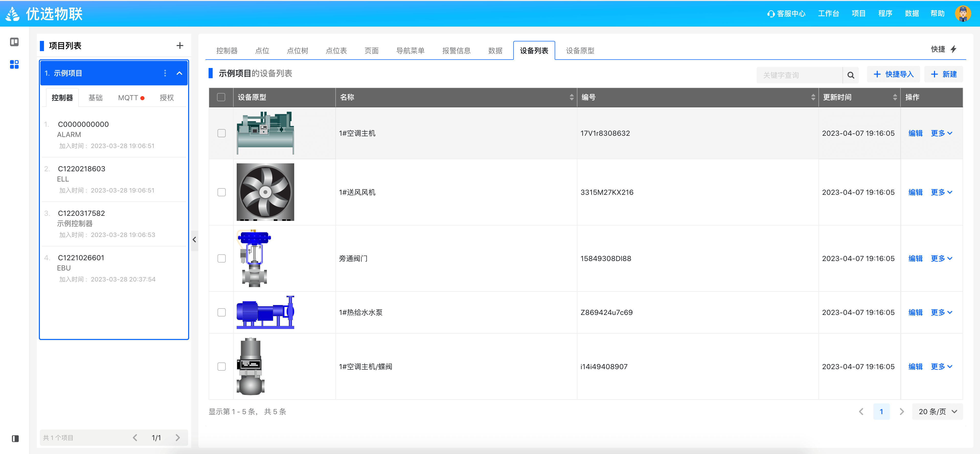This screenshot has width=980, height=454.
Task: Open 程序 in top navigation
Action: pos(885,14)
